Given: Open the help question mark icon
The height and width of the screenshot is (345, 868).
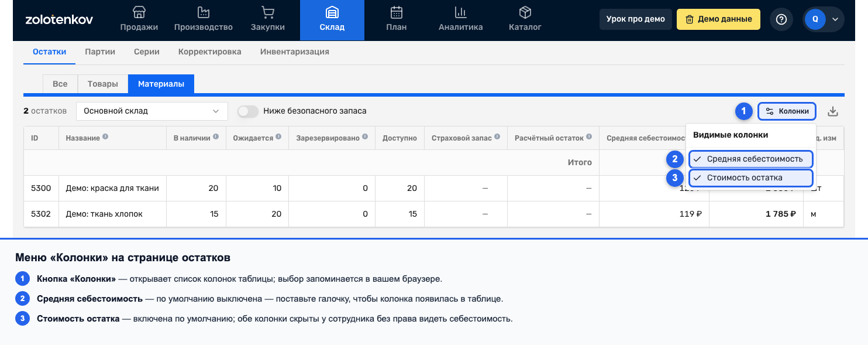Looking at the screenshot, I should pyautogui.click(x=781, y=19).
